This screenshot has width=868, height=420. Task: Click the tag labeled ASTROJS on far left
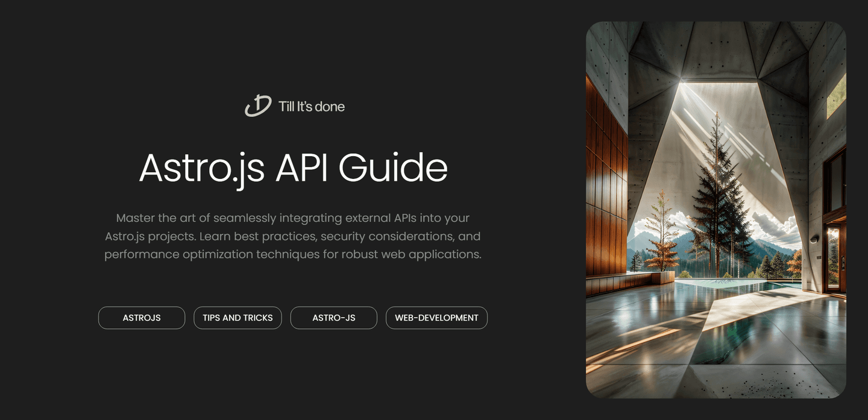pyautogui.click(x=142, y=318)
